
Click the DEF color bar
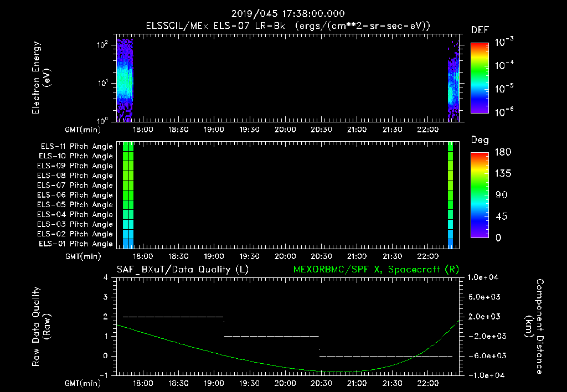pos(480,78)
